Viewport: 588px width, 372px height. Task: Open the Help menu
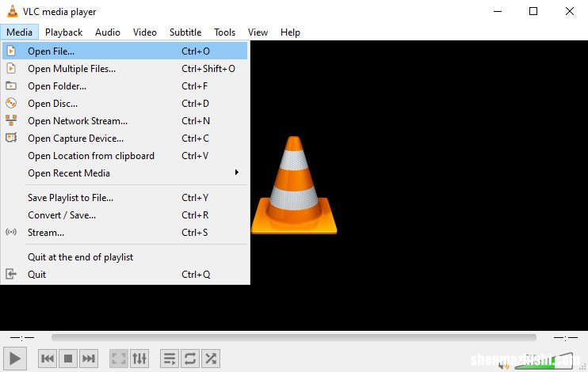(x=290, y=32)
